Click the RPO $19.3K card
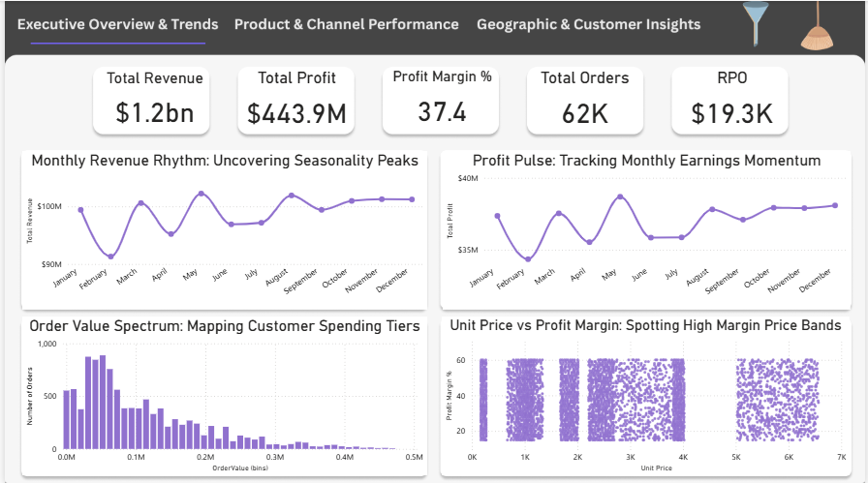 click(729, 100)
